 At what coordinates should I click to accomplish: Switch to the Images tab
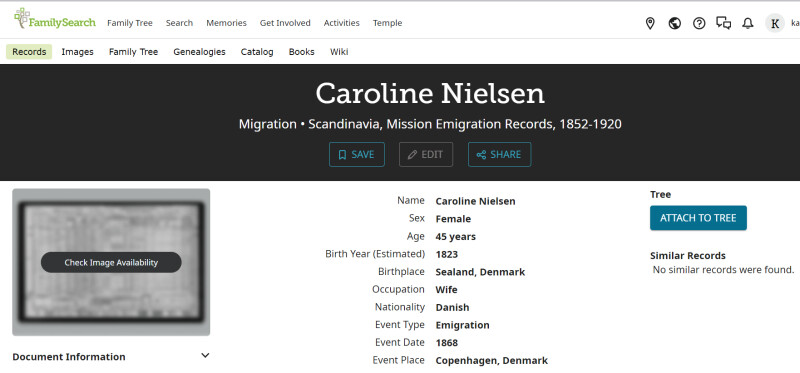[x=78, y=52]
